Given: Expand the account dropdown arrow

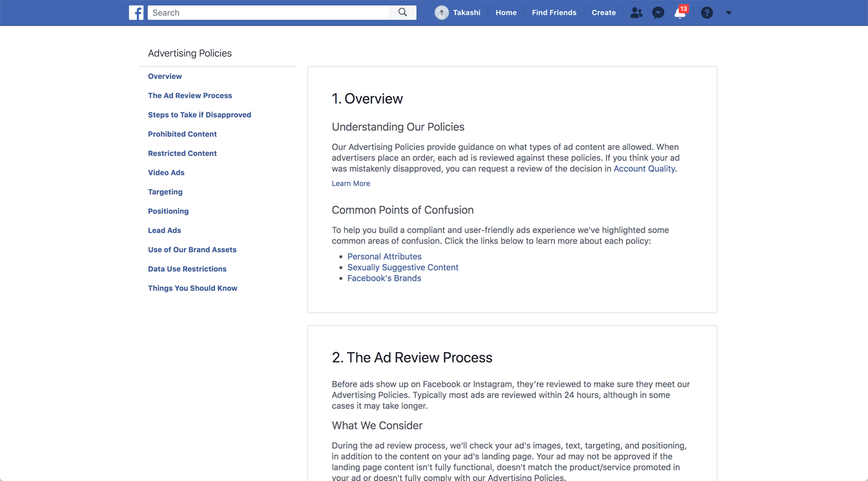Looking at the screenshot, I should coord(729,13).
